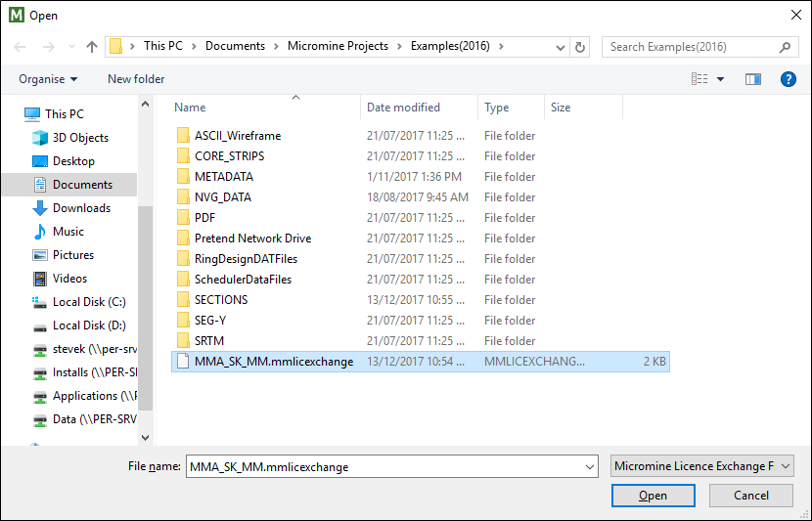Image resolution: width=812 pixels, height=521 pixels.
Task: Click New folder in toolbar
Action: pos(136,79)
